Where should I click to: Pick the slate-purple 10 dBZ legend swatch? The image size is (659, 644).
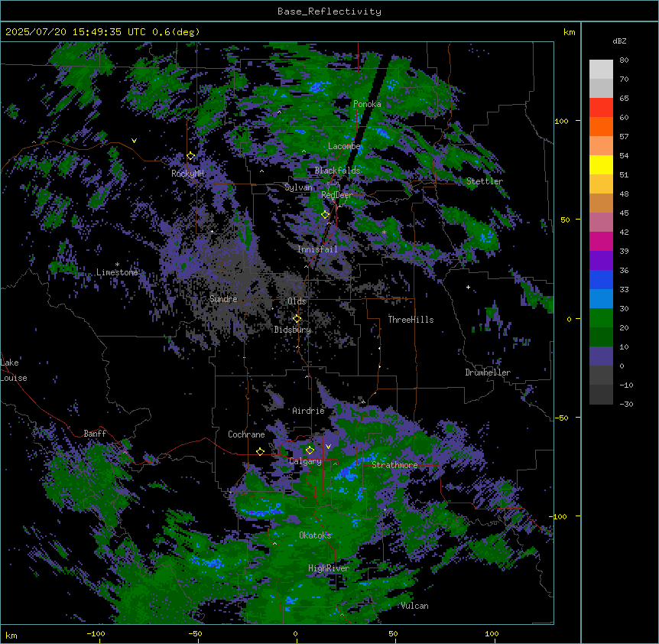(x=601, y=356)
